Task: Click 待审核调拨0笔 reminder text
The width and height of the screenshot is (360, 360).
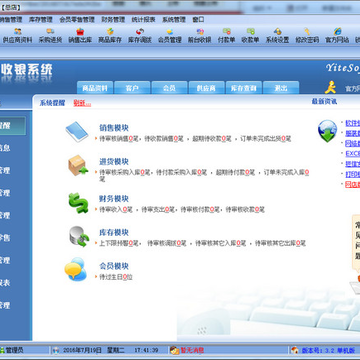Action: (x=167, y=243)
